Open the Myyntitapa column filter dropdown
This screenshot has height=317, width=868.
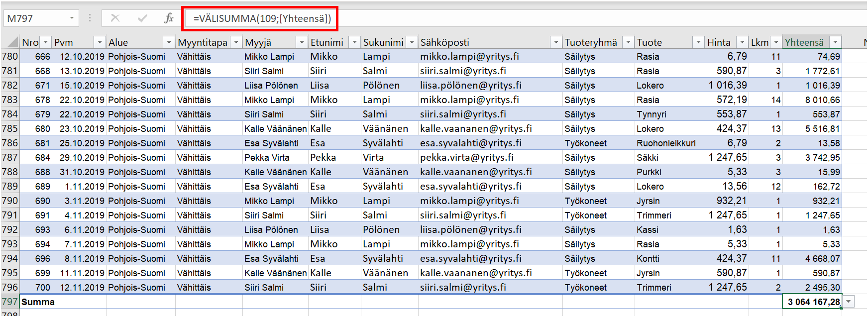pos(236,42)
